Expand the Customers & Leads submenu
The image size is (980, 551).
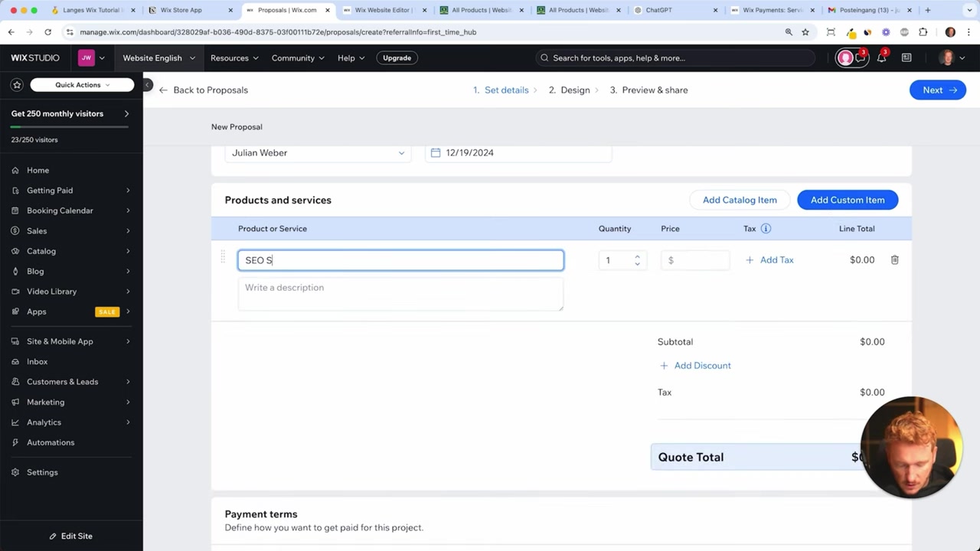128,382
